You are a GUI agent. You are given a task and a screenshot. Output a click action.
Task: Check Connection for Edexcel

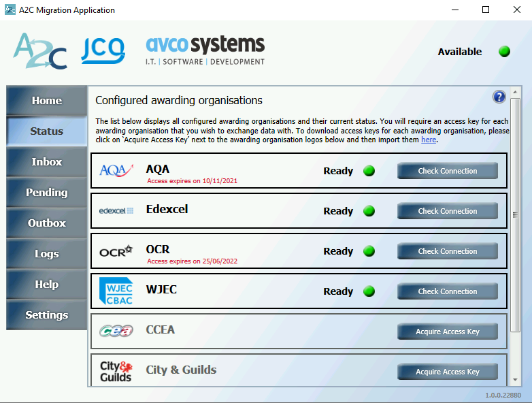click(448, 211)
